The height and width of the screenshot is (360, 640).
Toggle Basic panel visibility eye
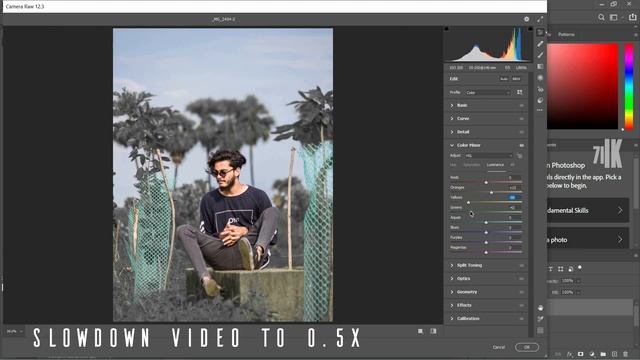point(522,106)
